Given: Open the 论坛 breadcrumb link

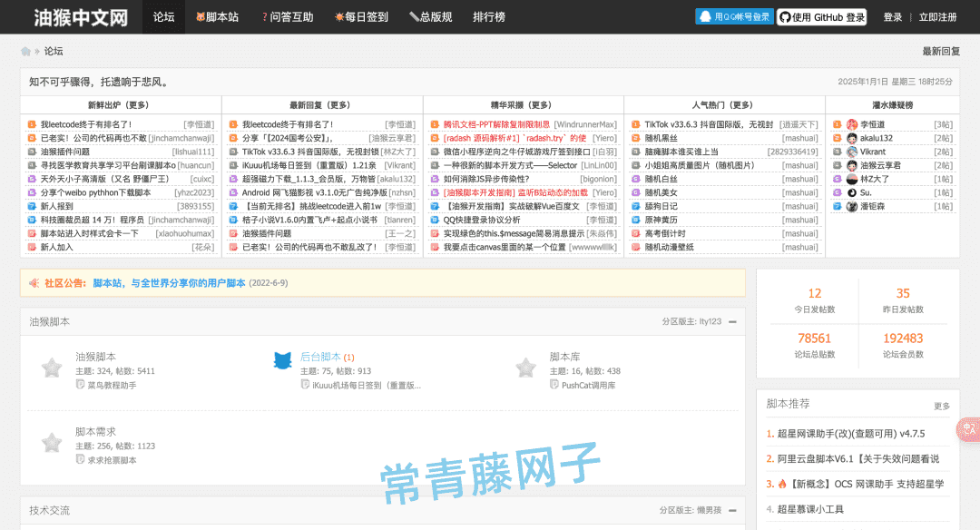Looking at the screenshot, I should (x=54, y=51).
